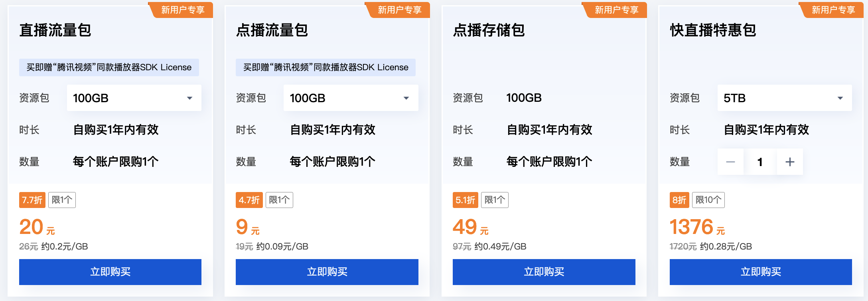Increase quantity with the plus button

click(x=790, y=162)
